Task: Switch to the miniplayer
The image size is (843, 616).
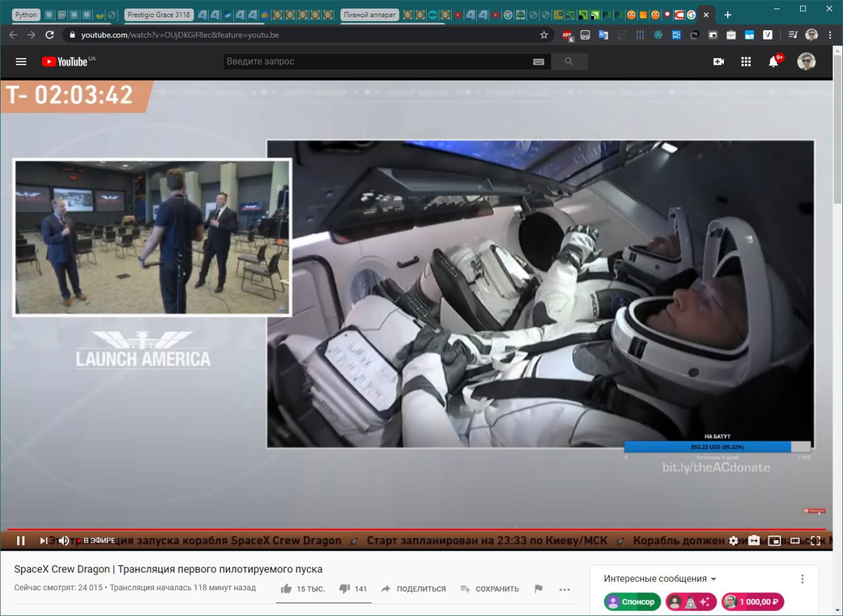Action: point(775,541)
